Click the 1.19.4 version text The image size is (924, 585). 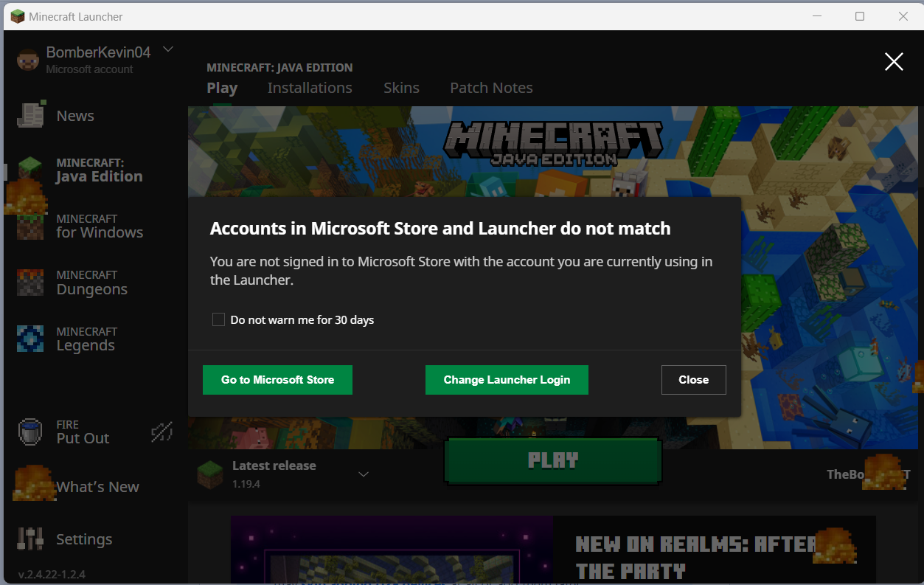tap(246, 484)
